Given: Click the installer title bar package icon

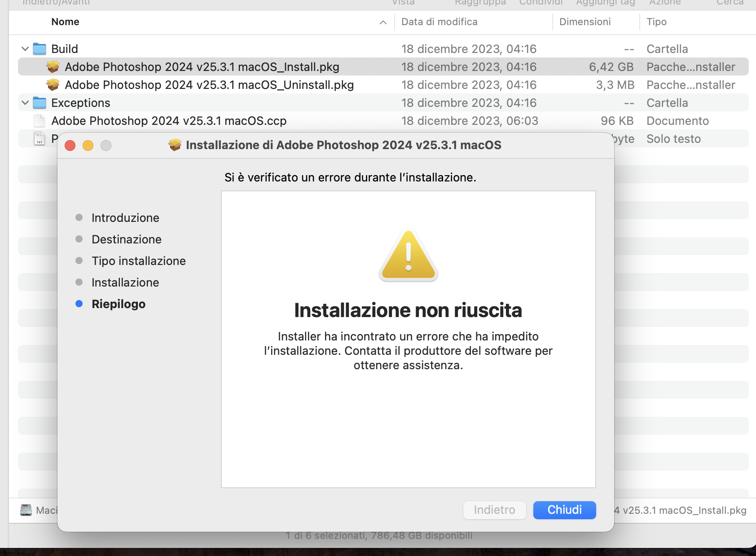Looking at the screenshot, I should click(175, 145).
